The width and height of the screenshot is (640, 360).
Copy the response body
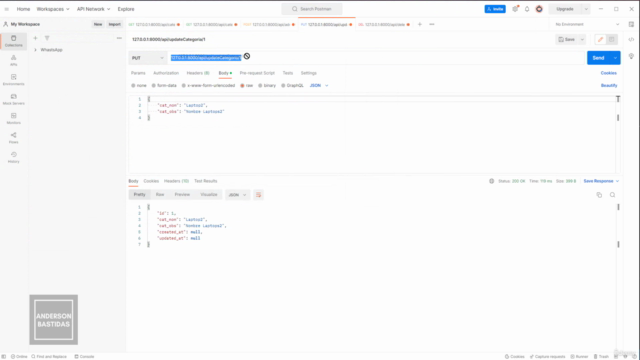click(599, 195)
